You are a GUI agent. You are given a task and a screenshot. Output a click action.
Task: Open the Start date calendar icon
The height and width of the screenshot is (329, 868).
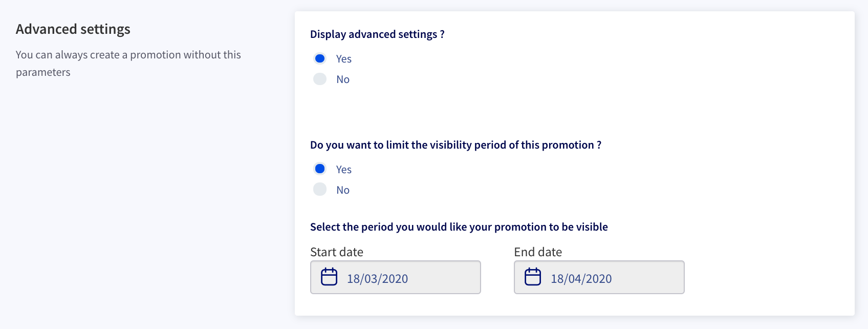(329, 277)
